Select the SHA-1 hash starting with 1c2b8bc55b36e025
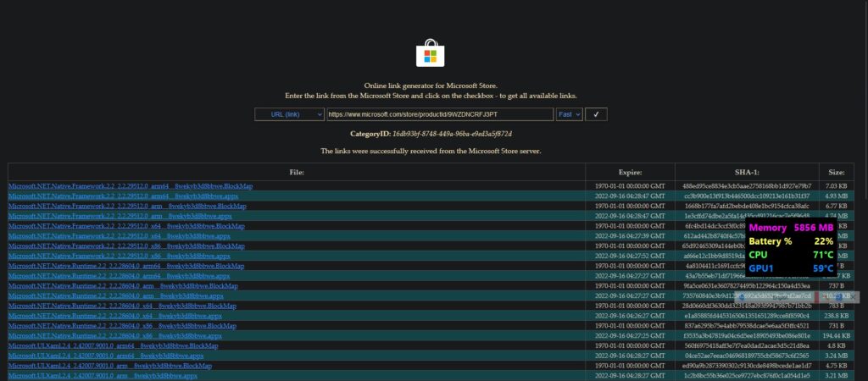 747,375
